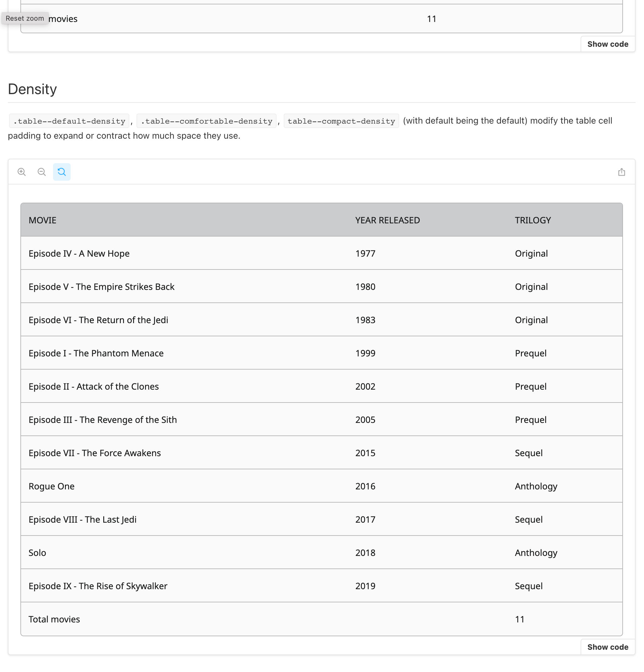Click the zoom in magnifier icon

(x=22, y=172)
